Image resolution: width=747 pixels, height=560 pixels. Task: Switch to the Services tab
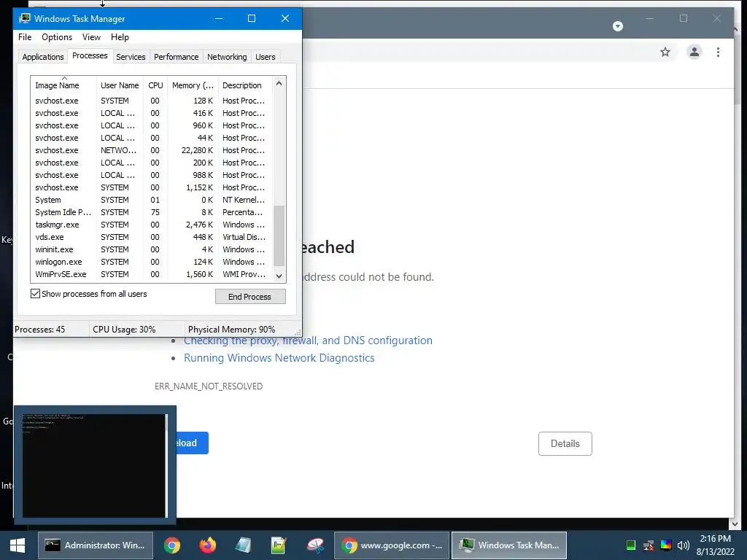pos(131,57)
